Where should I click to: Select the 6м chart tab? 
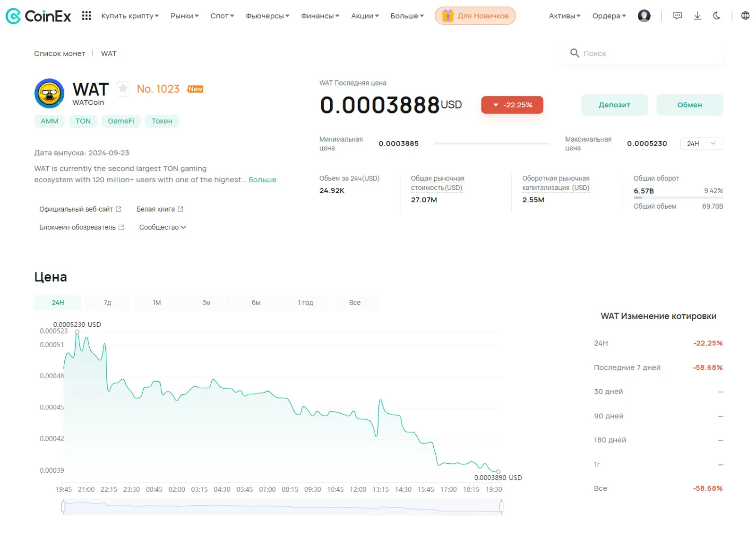point(256,303)
